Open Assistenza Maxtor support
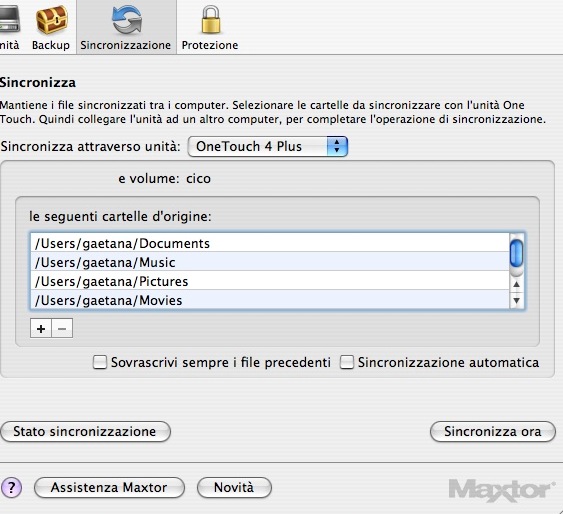Screen dimensions: 563x514 109,487
